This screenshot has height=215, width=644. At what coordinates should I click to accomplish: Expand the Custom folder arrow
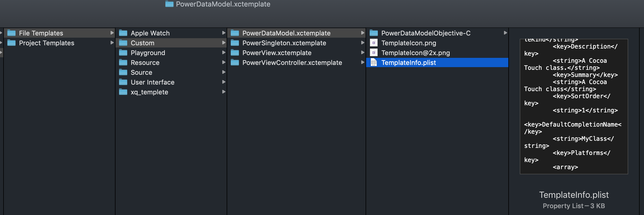pos(224,43)
